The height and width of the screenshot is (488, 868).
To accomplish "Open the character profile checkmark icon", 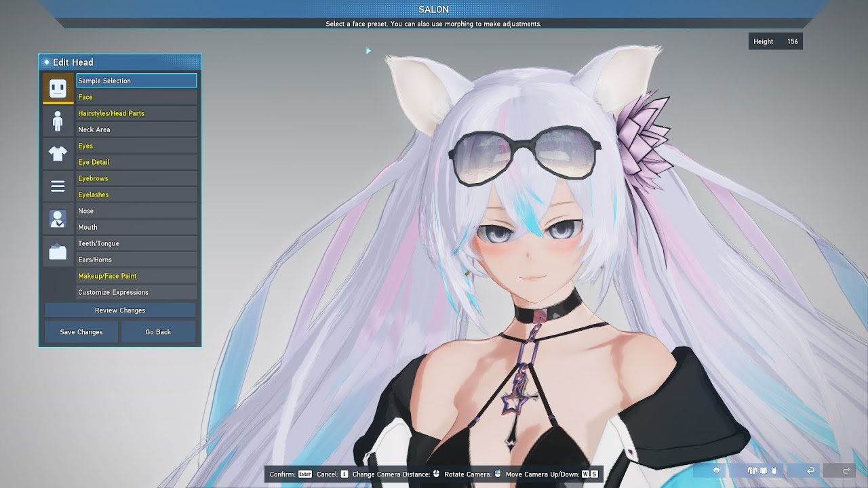I will pyautogui.click(x=58, y=219).
